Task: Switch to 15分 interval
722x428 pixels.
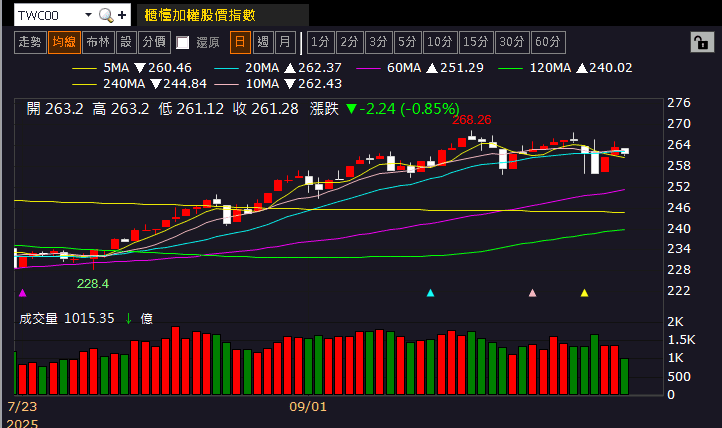Action: [476, 42]
